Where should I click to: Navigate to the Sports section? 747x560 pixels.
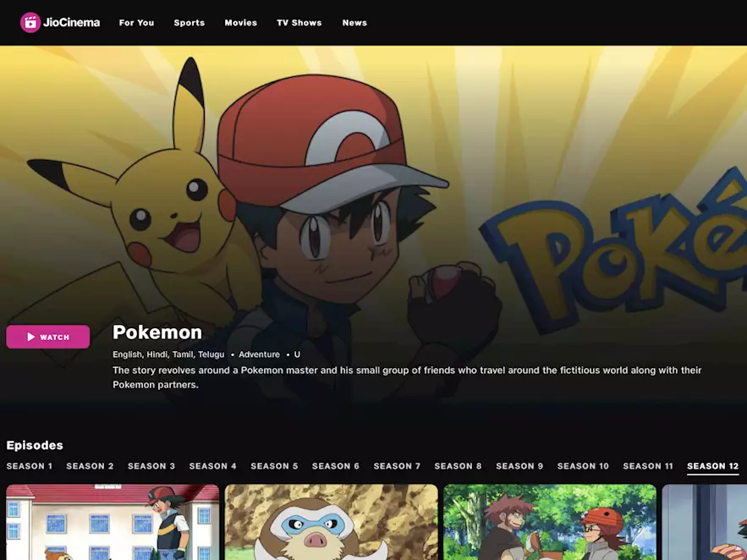click(189, 23)
